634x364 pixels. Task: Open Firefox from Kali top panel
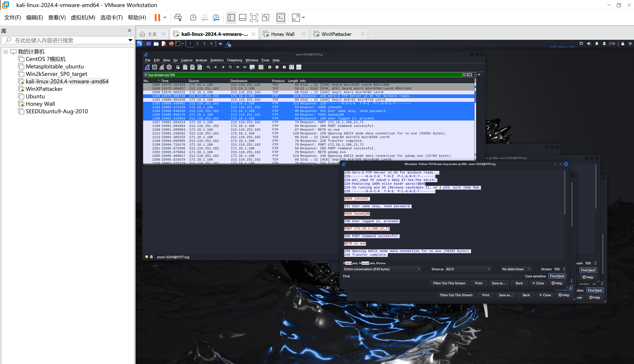click(x=171, y=44)
